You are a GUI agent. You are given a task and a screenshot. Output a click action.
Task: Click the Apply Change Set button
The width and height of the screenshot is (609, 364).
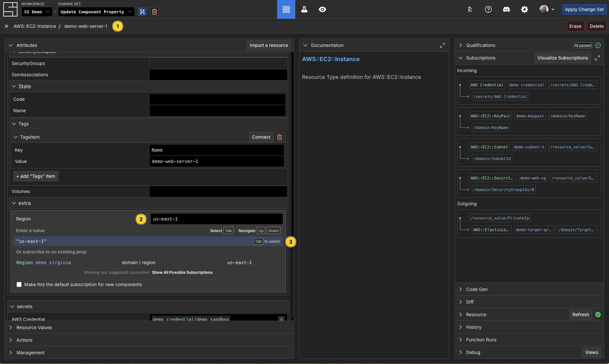pos(584,9)
